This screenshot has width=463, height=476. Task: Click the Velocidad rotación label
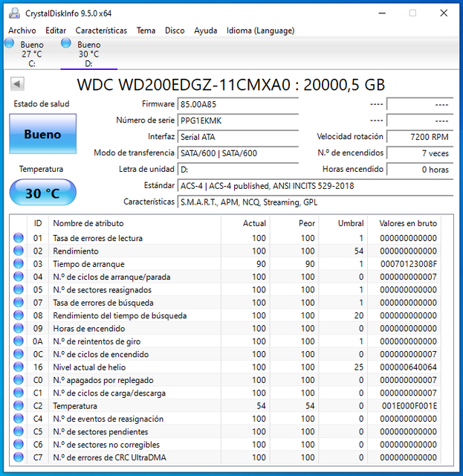tap(350, 137)
